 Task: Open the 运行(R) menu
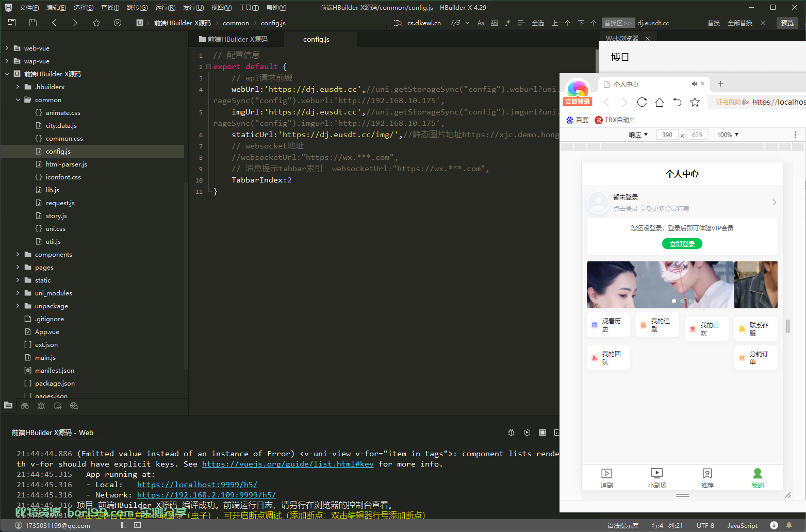tap(165, 8)
